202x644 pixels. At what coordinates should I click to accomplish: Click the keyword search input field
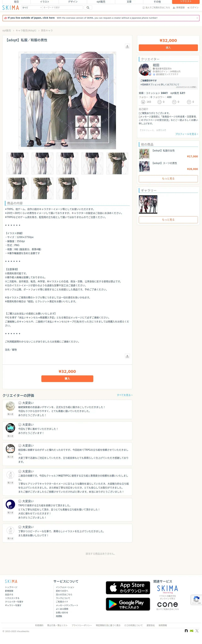[63, 8]
